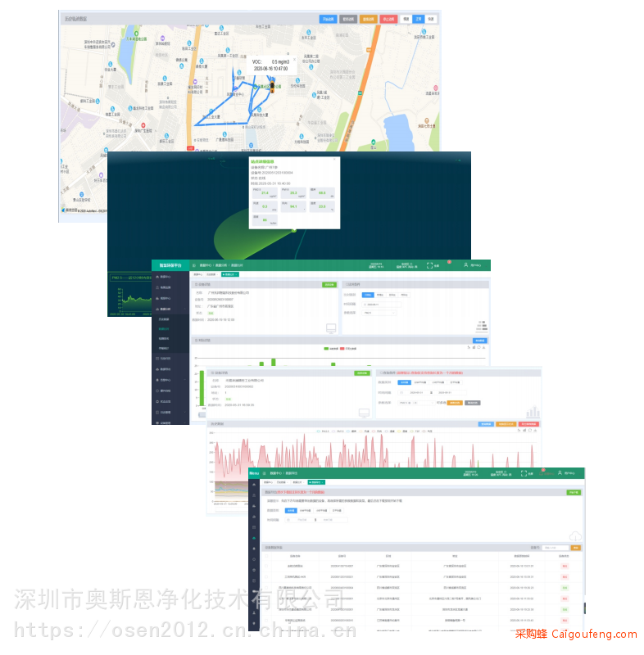Screen dimensions: 644x655
Task: Click home icon in front window sidebar
Action: click(254, 485)
